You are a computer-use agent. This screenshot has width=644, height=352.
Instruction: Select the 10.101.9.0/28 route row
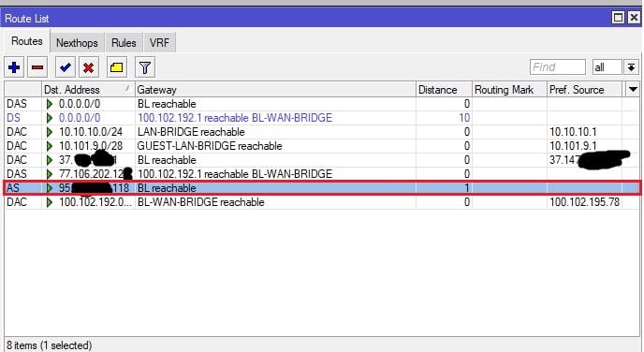(322, 146)
